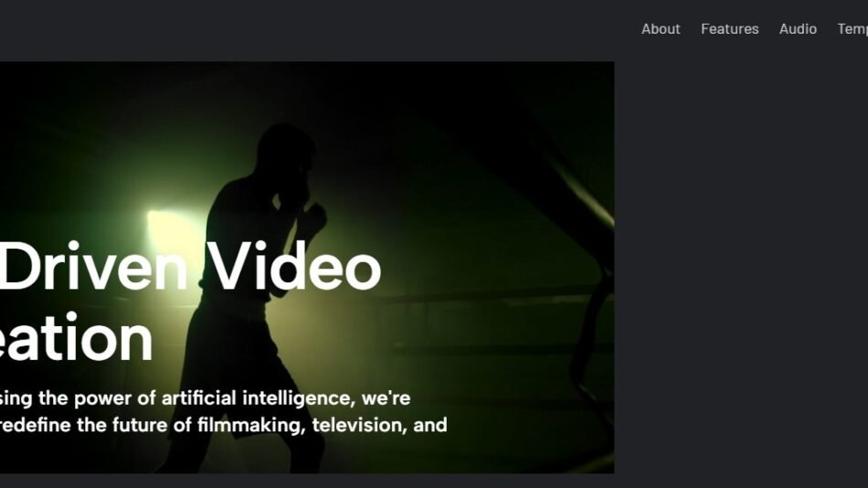This screenshot has width=868, height=488.
Task: Go to the Features nav link
Action: [x=730, y=29]
